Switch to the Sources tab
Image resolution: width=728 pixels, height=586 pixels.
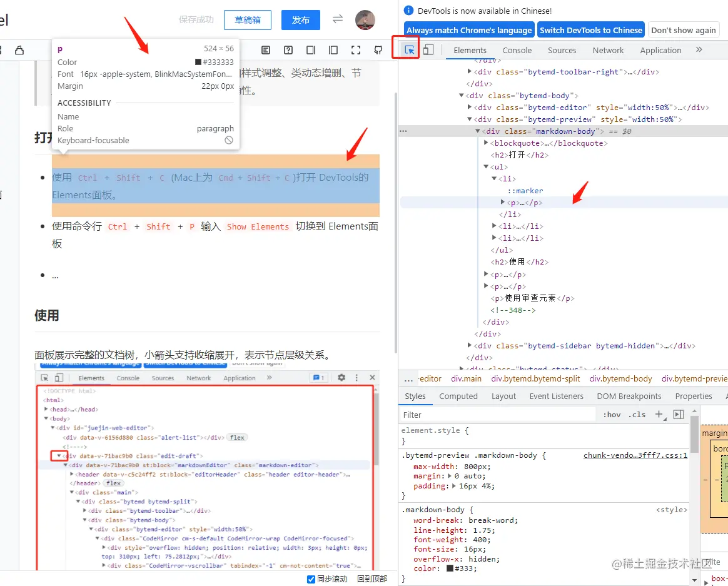point(562,50)
